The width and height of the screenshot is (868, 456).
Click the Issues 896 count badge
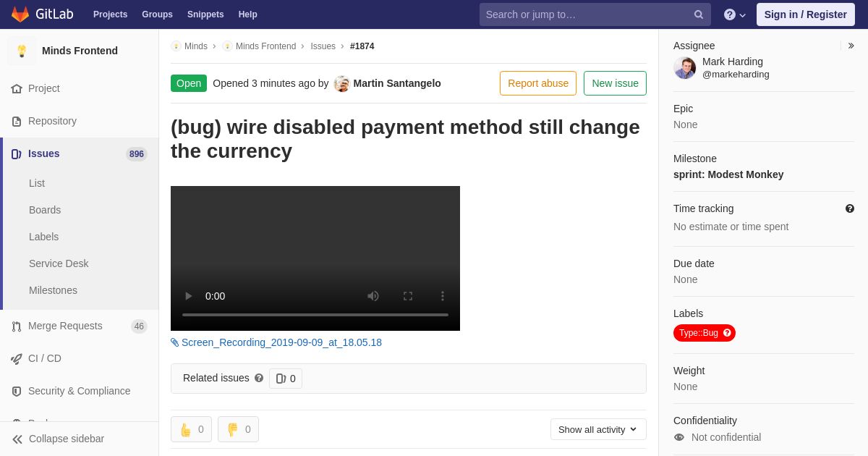pos(137,154)
